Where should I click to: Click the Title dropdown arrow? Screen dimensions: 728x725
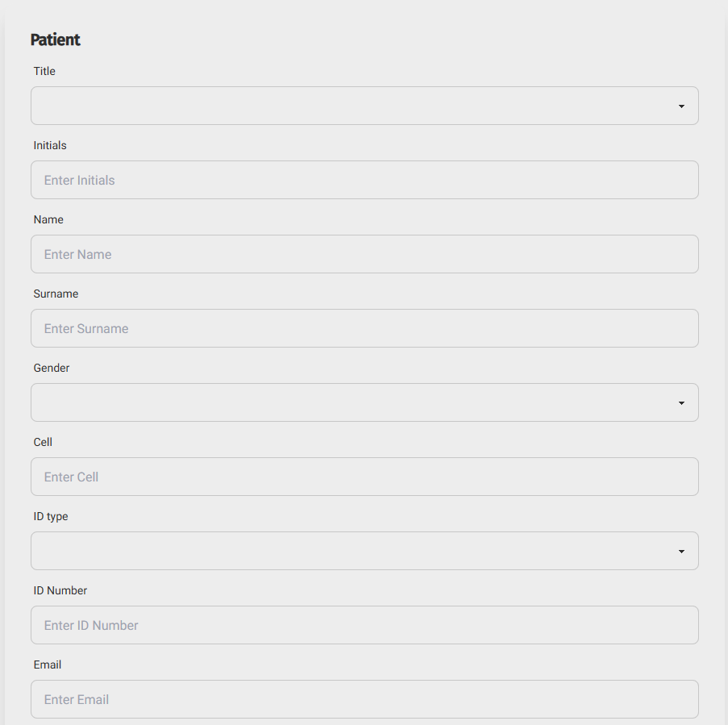681,106
